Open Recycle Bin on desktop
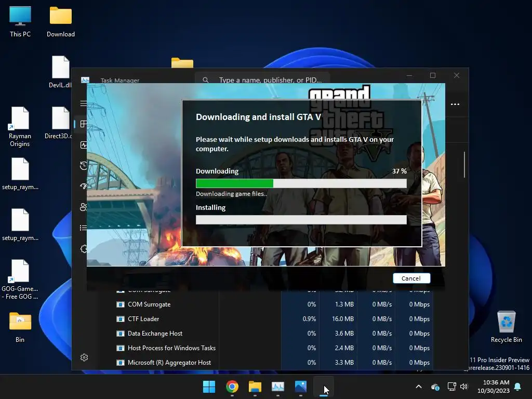Screen dimensions: 532x399 (506, 327)
